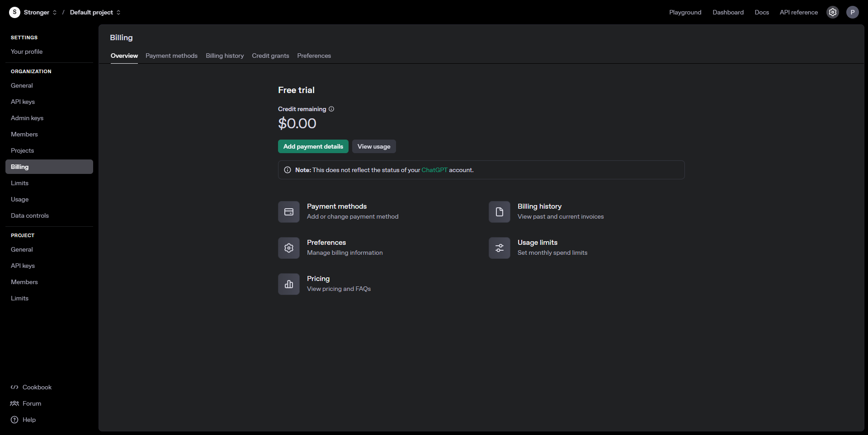Open the Payment methods tab
Image resolution: width=868 pixels, height=435 pixels.
171,56
